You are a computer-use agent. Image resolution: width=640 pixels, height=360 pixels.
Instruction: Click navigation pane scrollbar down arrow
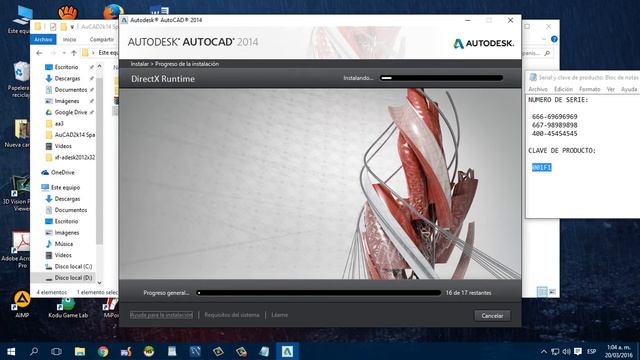coord(100,282)
